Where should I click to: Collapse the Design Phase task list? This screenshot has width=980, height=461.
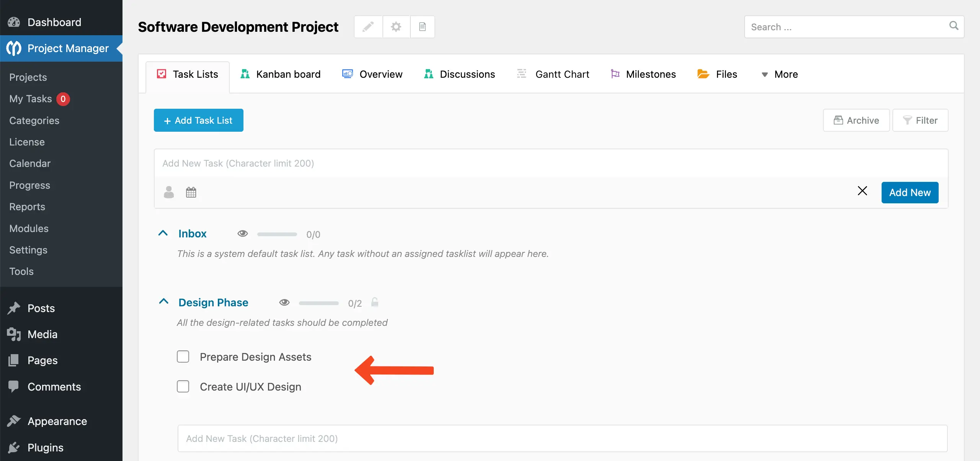click(x=163, y=301)
